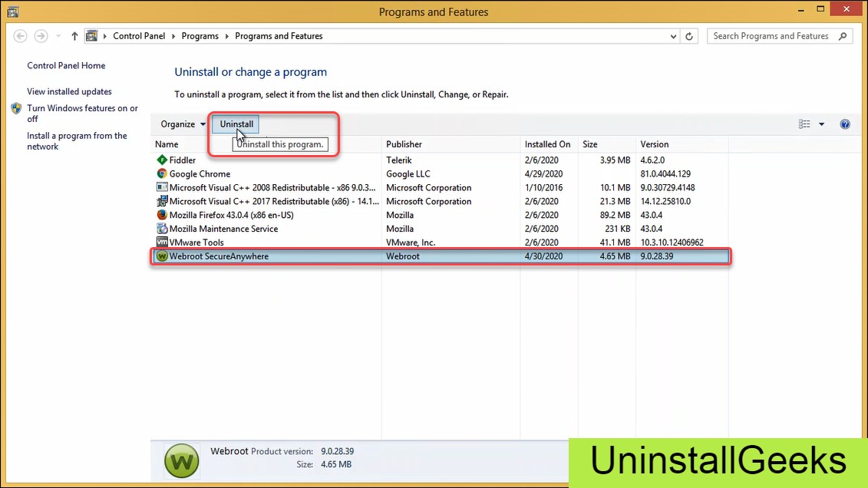Click the 1/10/2016 install date cell

[543, 187]
